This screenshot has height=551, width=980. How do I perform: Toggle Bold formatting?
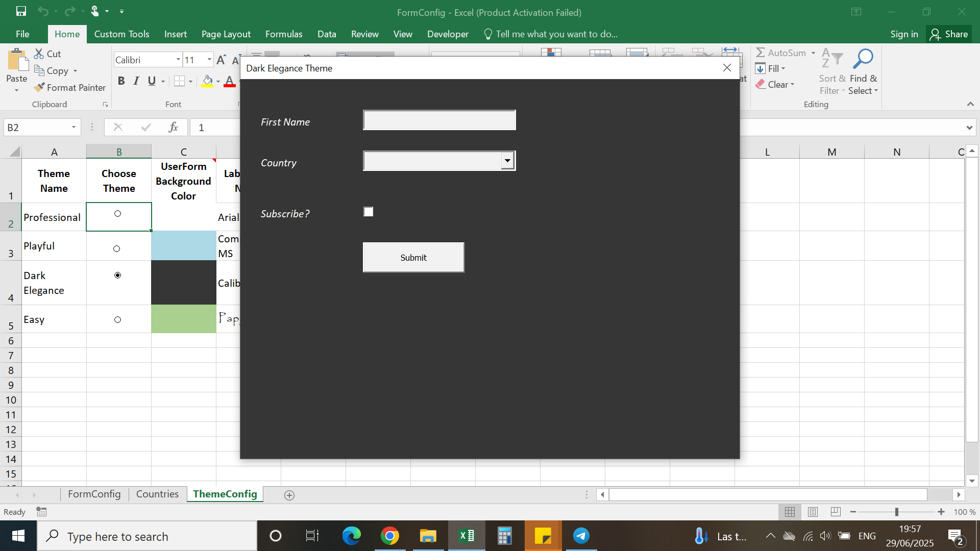pyautogui.click(x=121, y=81)
